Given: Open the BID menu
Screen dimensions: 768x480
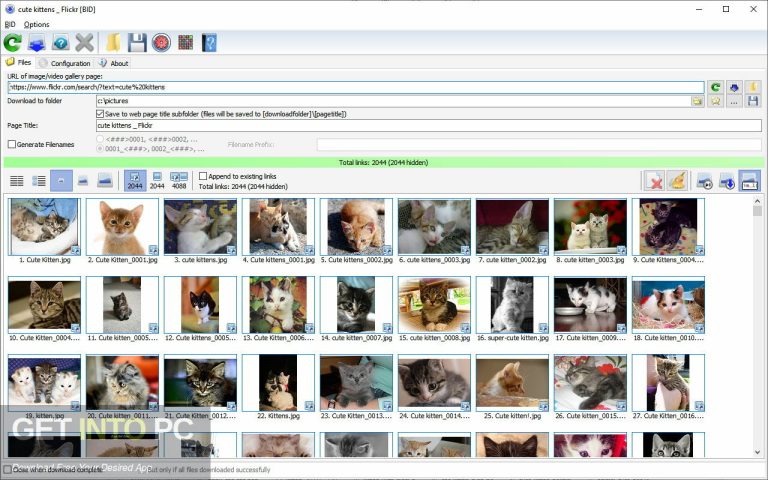Looking at the screenshot, I should point(10,24).
